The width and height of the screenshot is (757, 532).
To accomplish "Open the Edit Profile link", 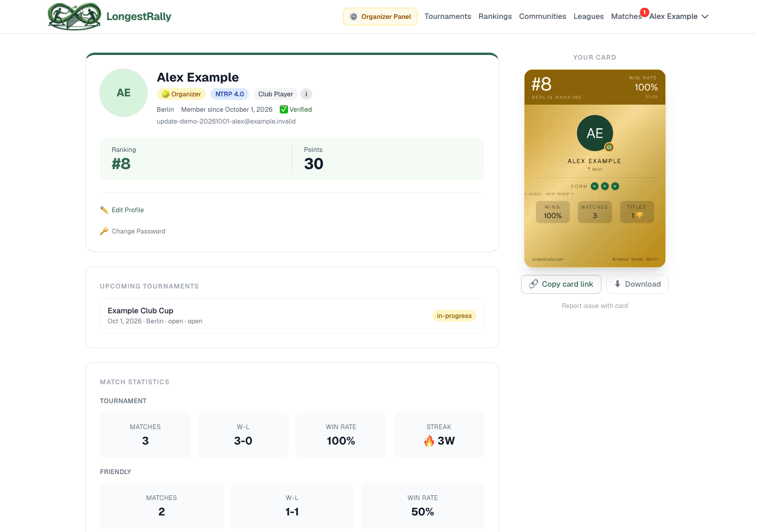I will pyautogui.click(x=128, y=210).
